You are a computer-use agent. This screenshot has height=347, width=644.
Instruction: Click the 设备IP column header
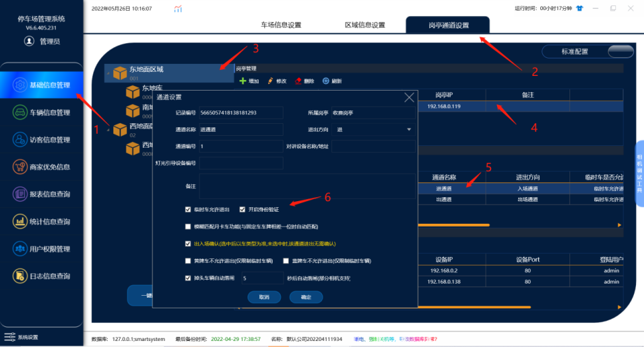[x=444, y=260]
